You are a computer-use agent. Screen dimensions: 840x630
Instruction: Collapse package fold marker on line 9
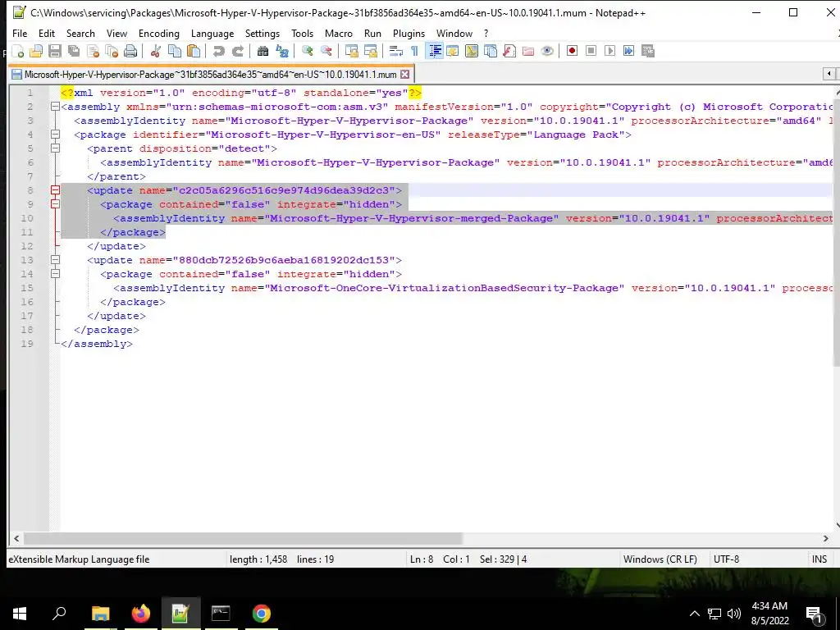point(55,204)
